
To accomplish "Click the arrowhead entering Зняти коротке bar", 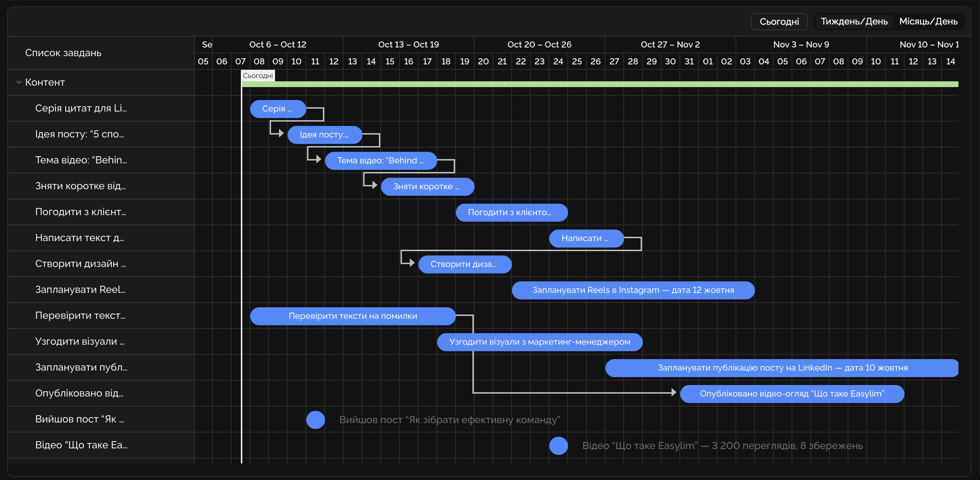I will 374,185.
